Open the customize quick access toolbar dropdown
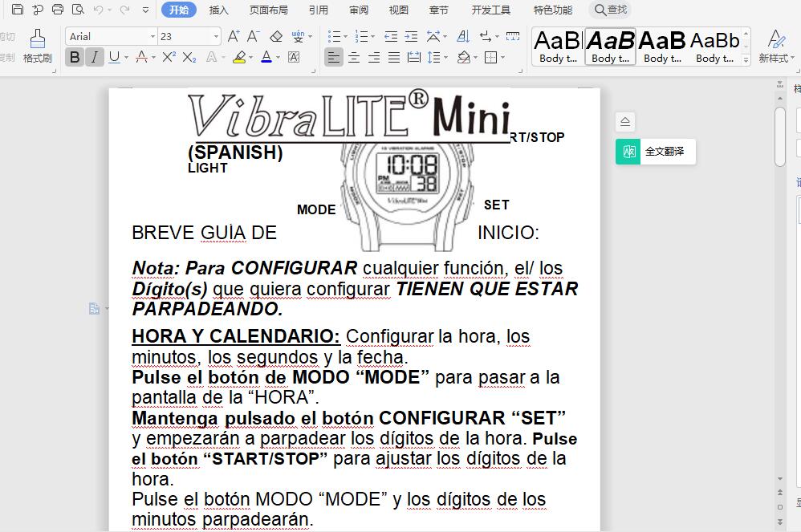The width and height of the screenshot is (801, 532). pos(145,10)
